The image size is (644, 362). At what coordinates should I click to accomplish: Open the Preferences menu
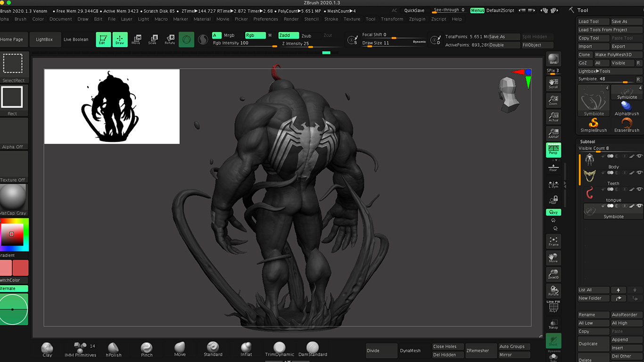265,19
